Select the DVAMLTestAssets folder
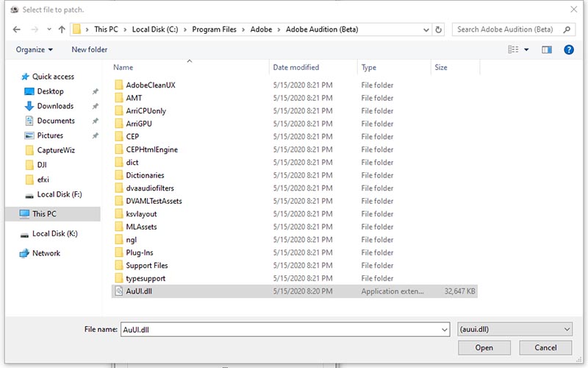Image resolution: width=588 pixels, height=368 pixels. (x=154, y=201)
